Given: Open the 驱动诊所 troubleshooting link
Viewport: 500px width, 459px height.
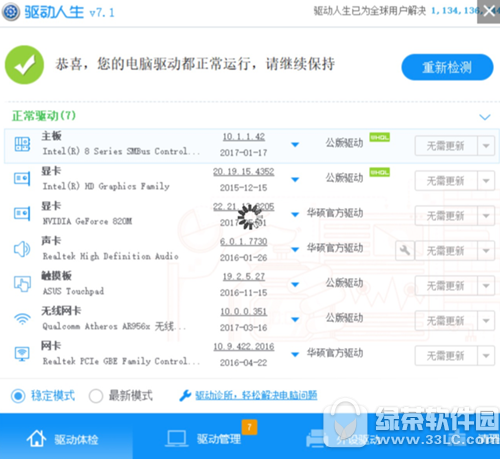Looking at the screenshot, I should tap(256, 396).
